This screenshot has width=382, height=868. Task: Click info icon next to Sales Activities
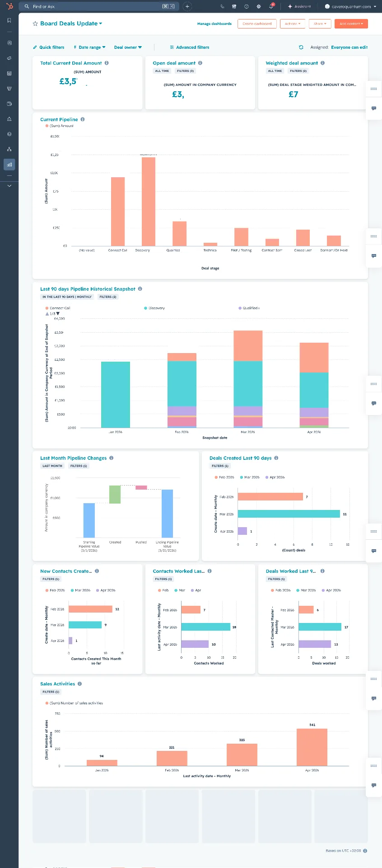point(79,684)
